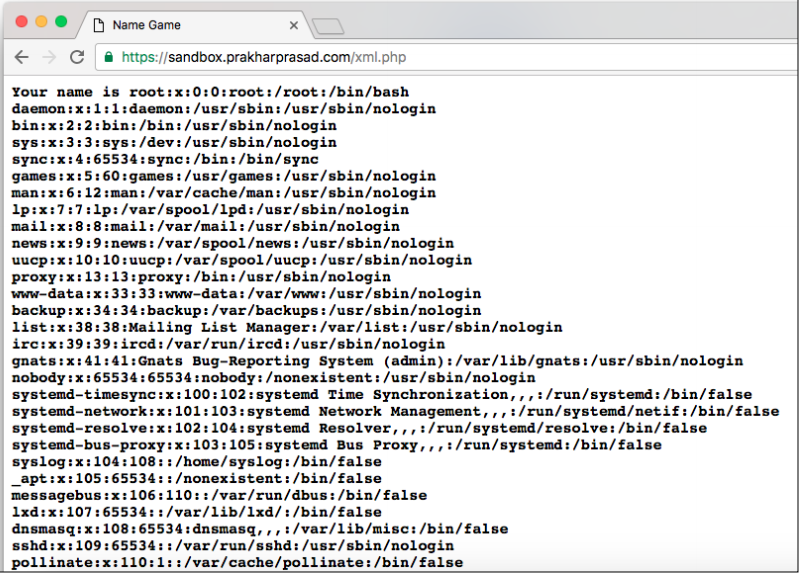Image resolution: width=799 pixels, height=573 pixels.
Task: Click the 'messagebus:x:106:110' line
Action: click(x=220, y=496)
